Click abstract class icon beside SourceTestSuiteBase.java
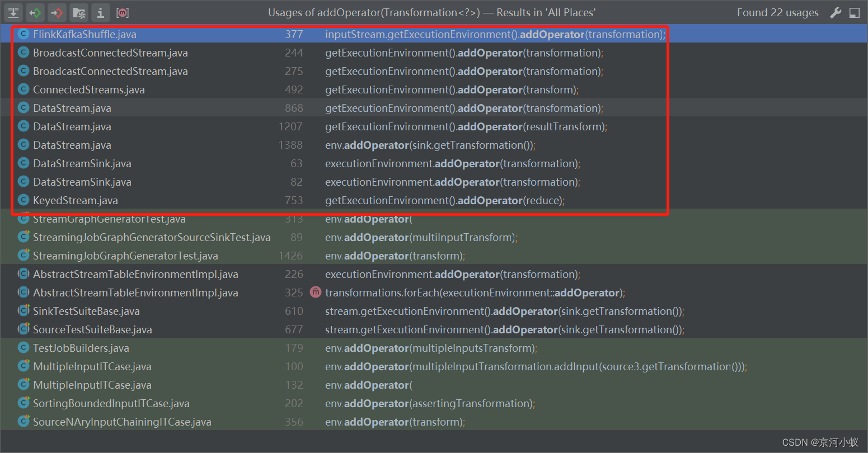The height and width of the screenshot is (453, 868). [23, 329]
